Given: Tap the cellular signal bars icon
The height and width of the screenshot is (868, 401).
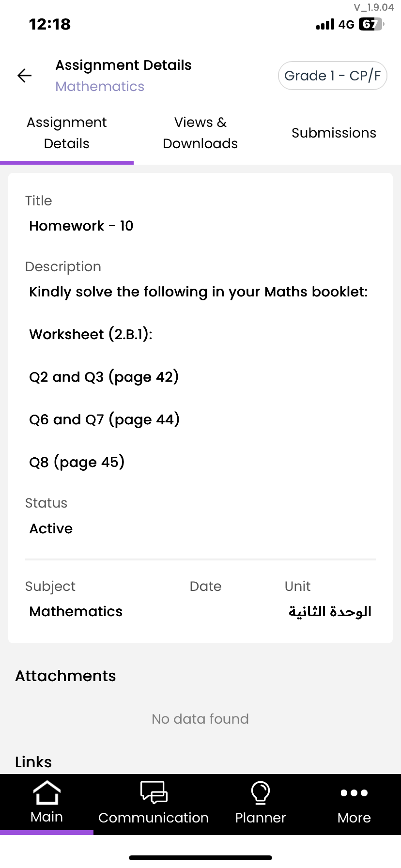Looking at the screenshot, I should (x=325, y=24).
